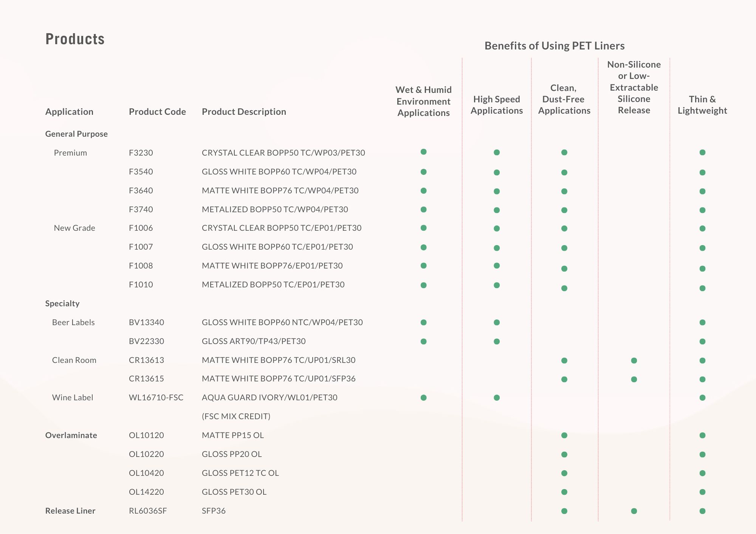
Task: Click description 'GLOSS ART90/TP43/PET30'
Action: pyautogui.click(x=254, y=341)
